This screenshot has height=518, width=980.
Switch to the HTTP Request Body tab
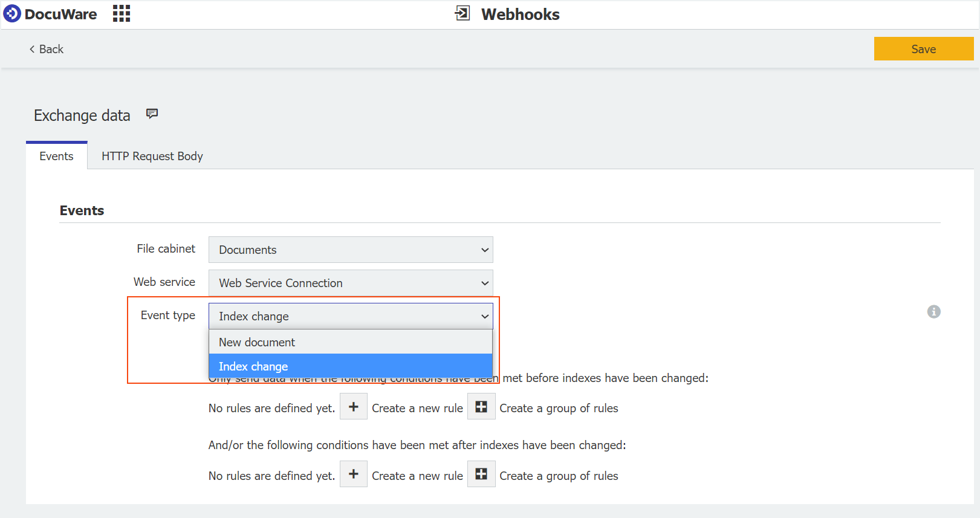[x=152, y=156]
